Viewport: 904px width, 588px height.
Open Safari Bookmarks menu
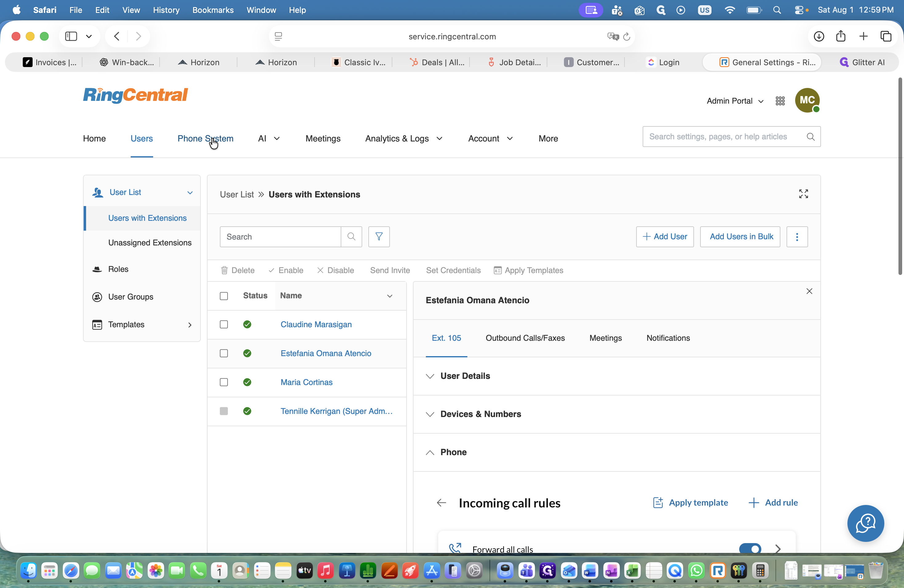pos(213,10)
